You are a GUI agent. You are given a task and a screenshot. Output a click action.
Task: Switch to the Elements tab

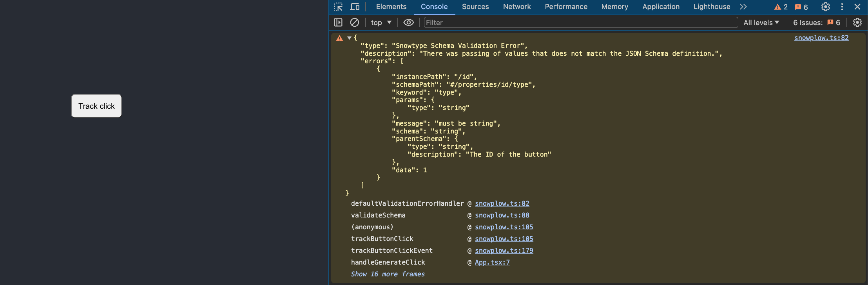click(x=391, y=7)
